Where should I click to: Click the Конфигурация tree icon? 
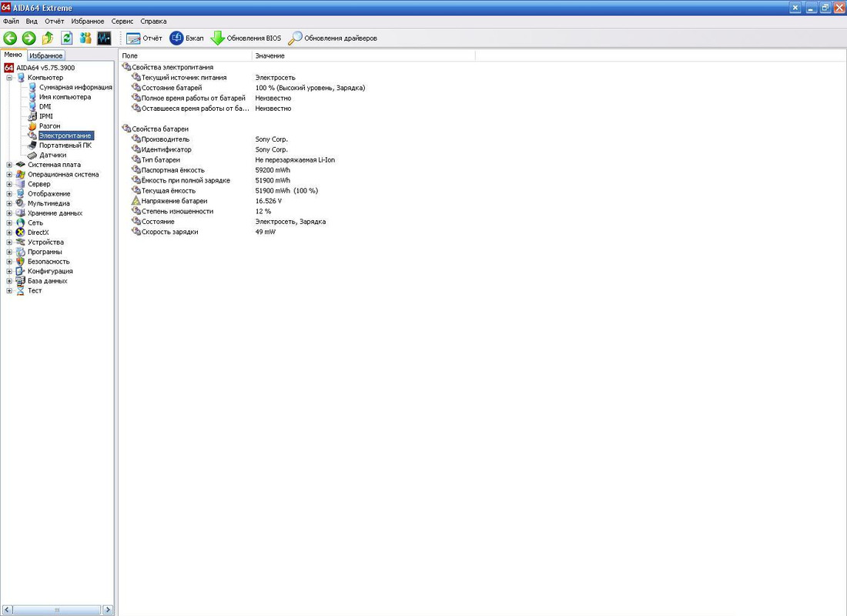point(21,271)
